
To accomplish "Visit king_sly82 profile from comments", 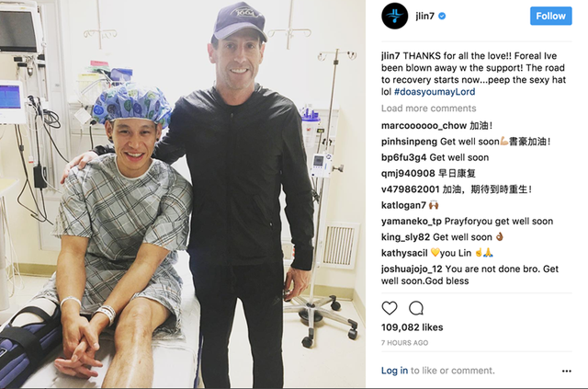I will click(405, 237).
